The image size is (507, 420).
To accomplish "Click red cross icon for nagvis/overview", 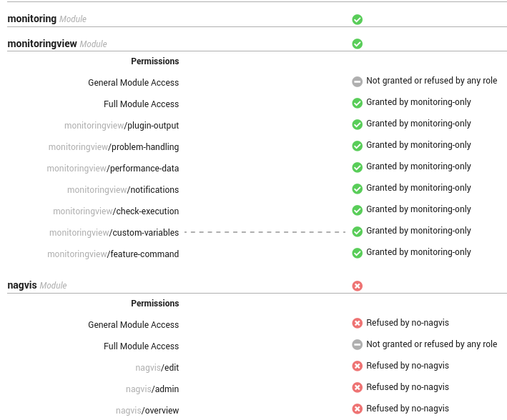I will 357,409.
